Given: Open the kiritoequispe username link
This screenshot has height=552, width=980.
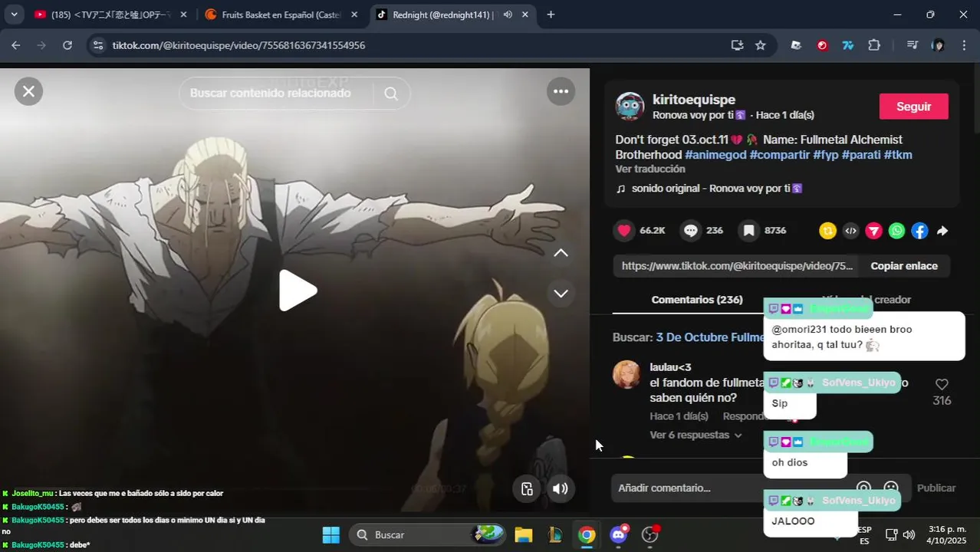Looking at the screenshot, I should pos(694,100).
